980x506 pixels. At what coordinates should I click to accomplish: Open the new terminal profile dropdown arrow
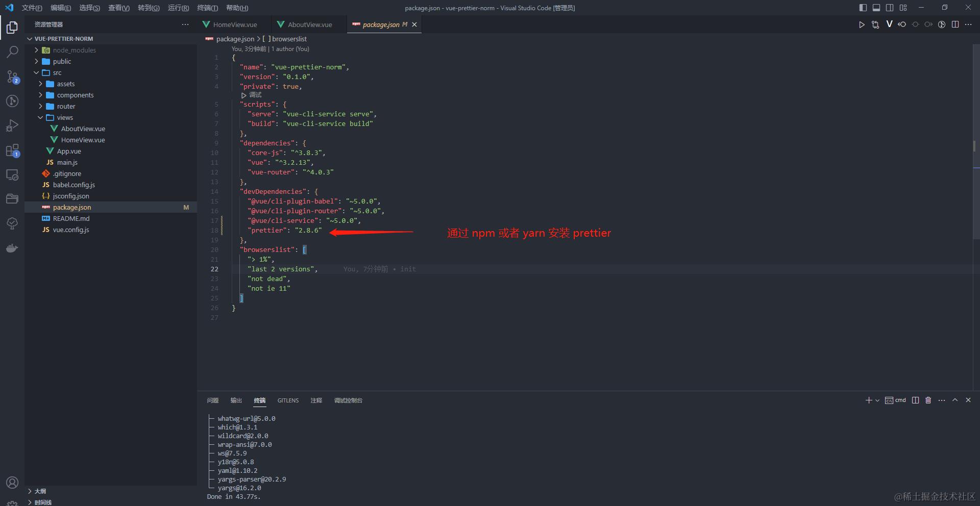(x=877, y=400)
